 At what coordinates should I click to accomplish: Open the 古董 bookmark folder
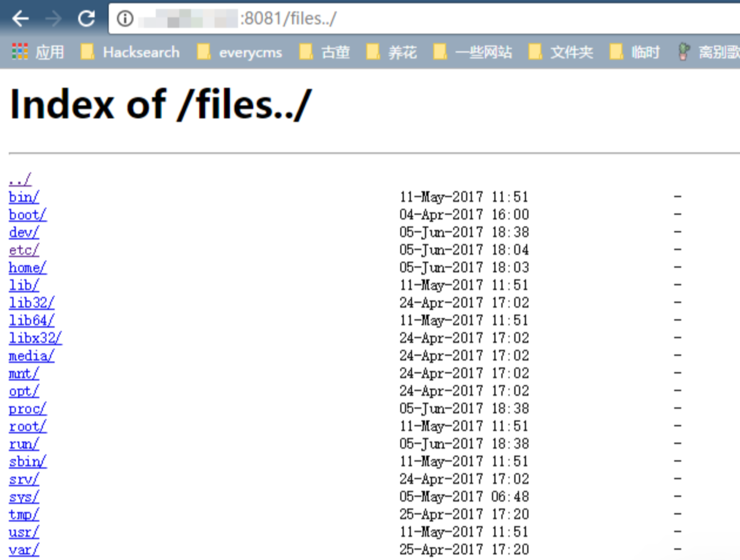pos(324,52)
